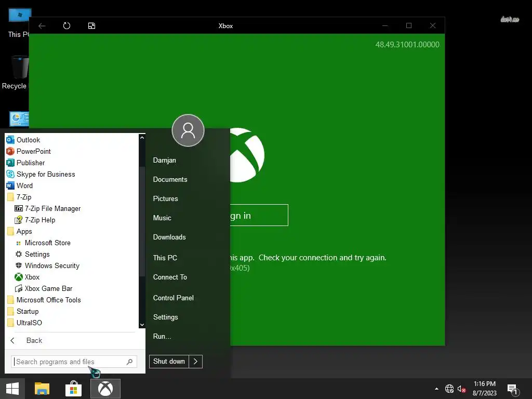Open Publisher in the programs list
Screen dimensions: 532x399
click(25, 163)
